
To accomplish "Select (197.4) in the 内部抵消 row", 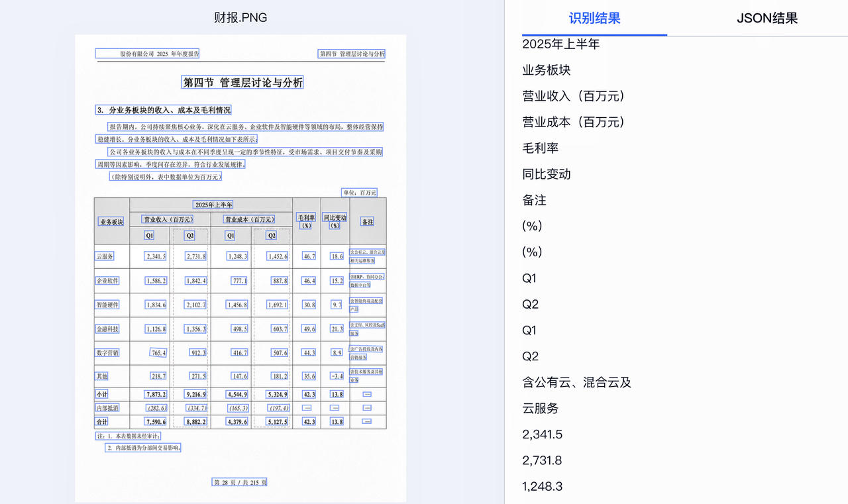I will point(278,408).
